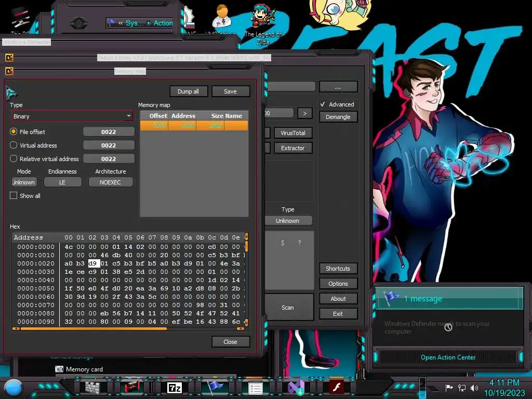
Task: Click the LE endianness button
Action: [x=62, y=182]
